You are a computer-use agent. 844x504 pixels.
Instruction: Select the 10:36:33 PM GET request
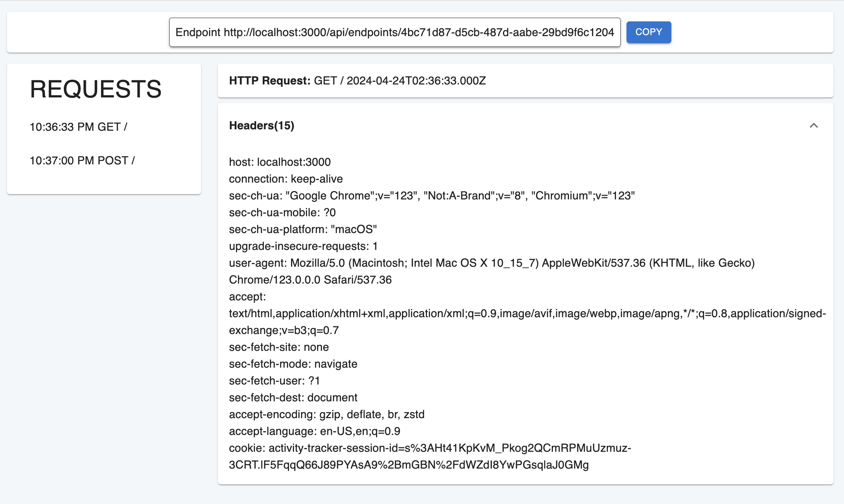79,127
